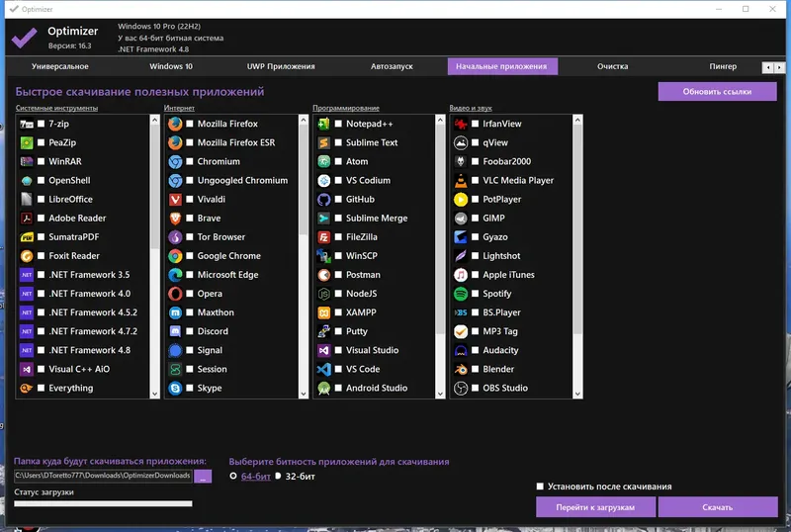This screenshot has height=532, width=791.
Task: Click the download folder path field
Action: click(x=103, y=476)
